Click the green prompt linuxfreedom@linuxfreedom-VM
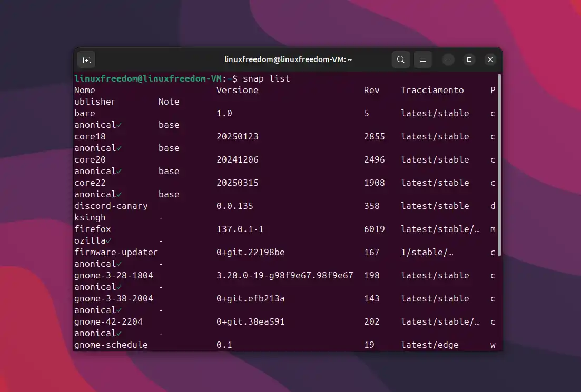The width and height of the screenshot is (581, 392). pyautogui.click(x=148, y=78)
